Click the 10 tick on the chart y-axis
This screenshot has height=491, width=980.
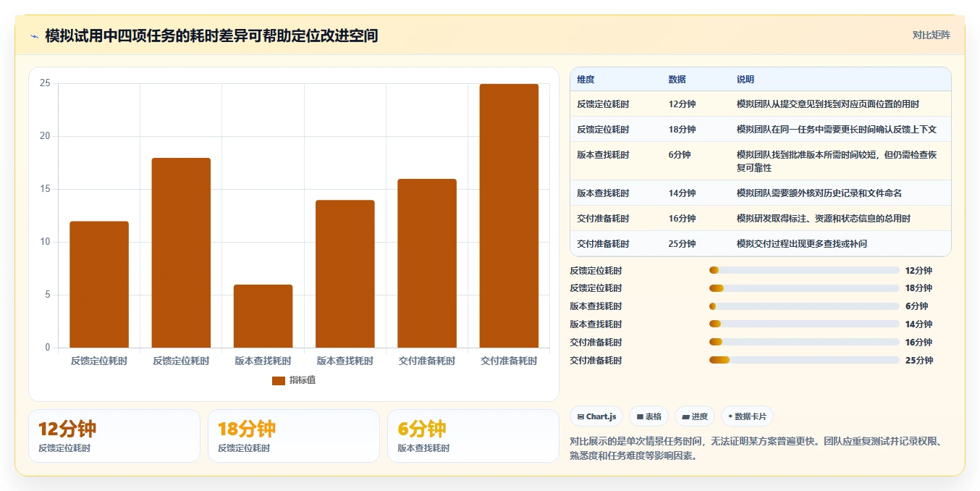(45, 242)
